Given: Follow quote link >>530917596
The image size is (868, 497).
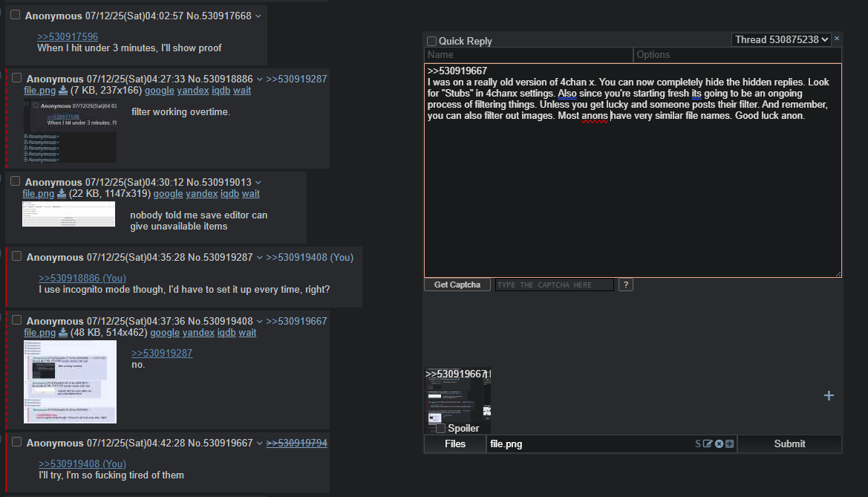Looking at the screenshot, I should [x=68, y=36].
